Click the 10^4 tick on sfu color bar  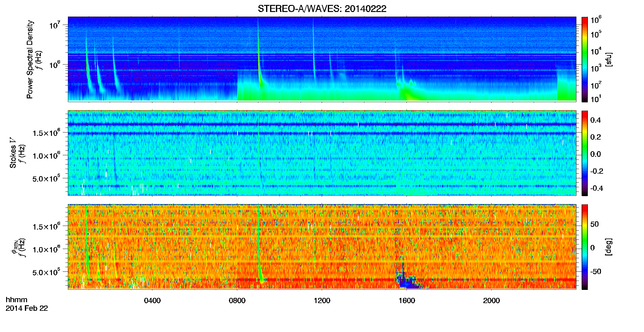click(596, 51)
